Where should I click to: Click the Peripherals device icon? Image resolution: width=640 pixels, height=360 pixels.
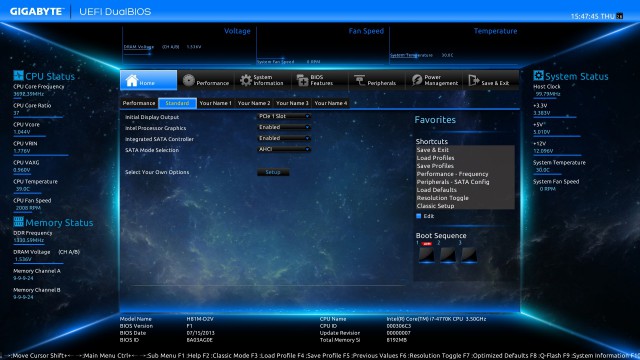359,80
